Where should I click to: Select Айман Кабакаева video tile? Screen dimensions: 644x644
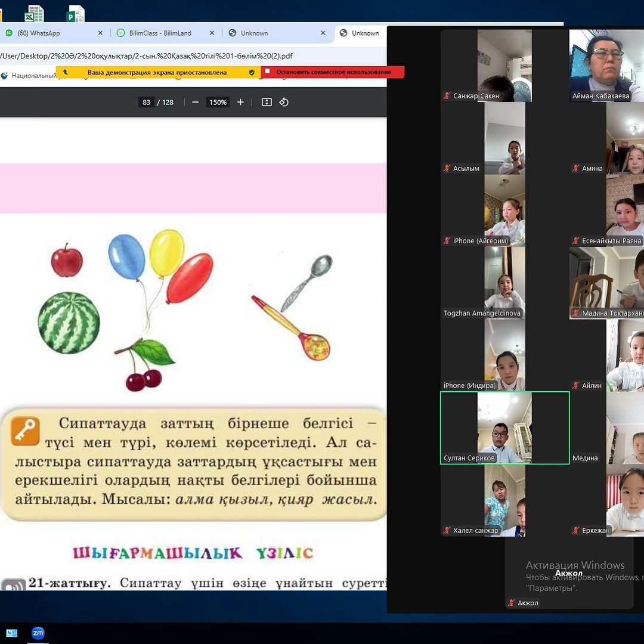606,66
